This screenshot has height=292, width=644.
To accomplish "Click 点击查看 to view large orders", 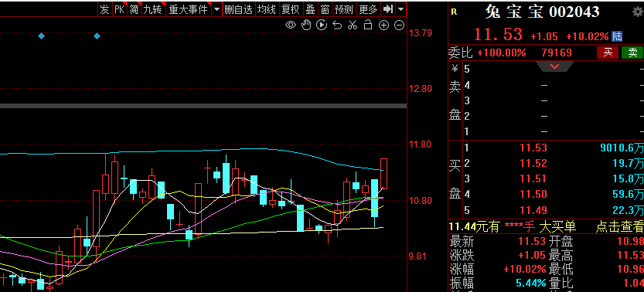I will click(x=619, y=226).
